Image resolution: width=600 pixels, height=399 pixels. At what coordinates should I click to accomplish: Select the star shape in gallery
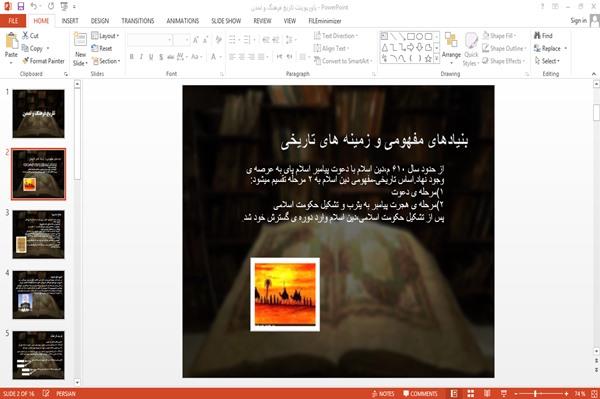tap(428, 59)
